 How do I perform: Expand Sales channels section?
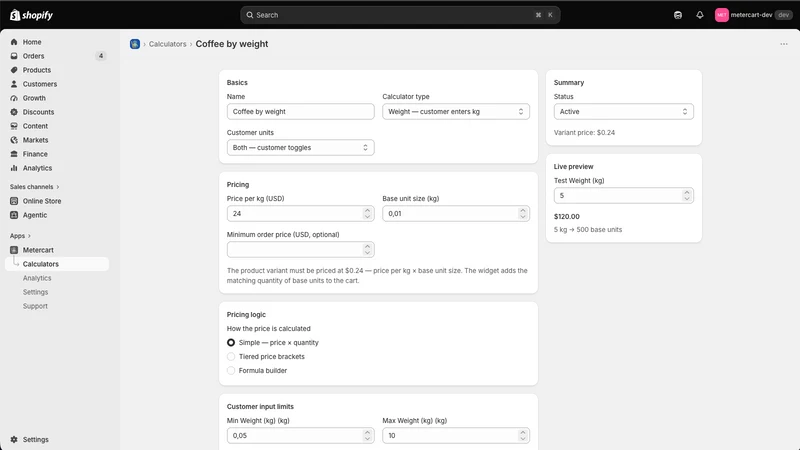click(x=34, y=187)
